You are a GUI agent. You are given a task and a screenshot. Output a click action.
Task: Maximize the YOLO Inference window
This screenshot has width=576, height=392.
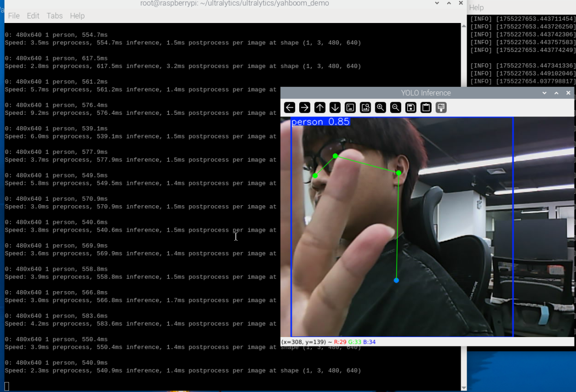click(557, 93)
